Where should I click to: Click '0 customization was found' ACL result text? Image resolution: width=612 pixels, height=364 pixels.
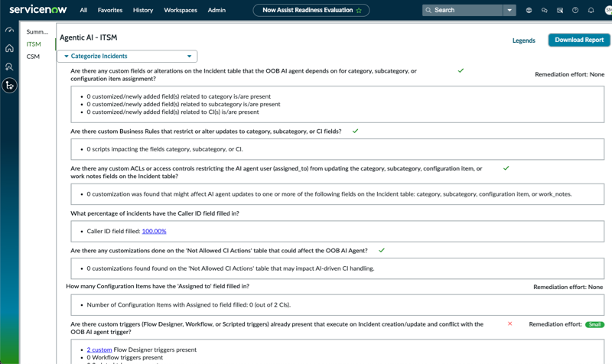click(x=329, y=194)
